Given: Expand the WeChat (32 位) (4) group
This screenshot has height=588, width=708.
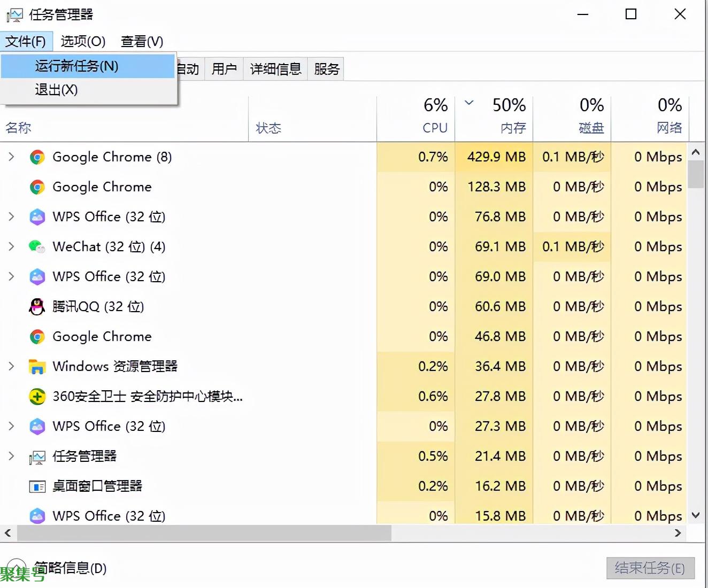Looking at the screenshot, I should coord(11,246).
